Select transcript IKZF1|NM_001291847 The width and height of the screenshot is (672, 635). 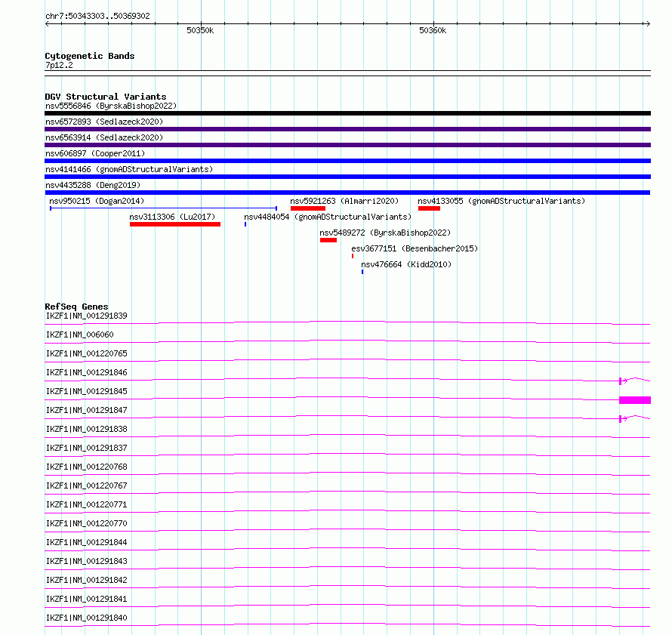(87, 410)
